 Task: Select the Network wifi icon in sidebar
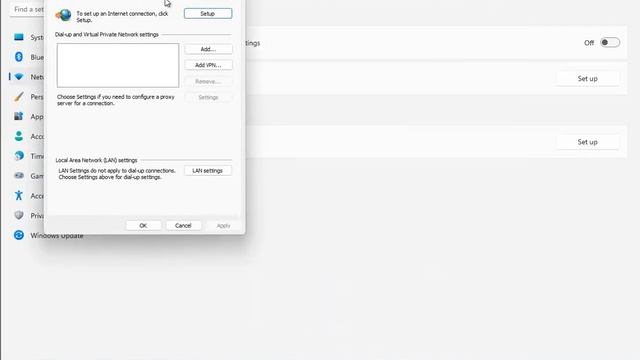pos(19,77)
